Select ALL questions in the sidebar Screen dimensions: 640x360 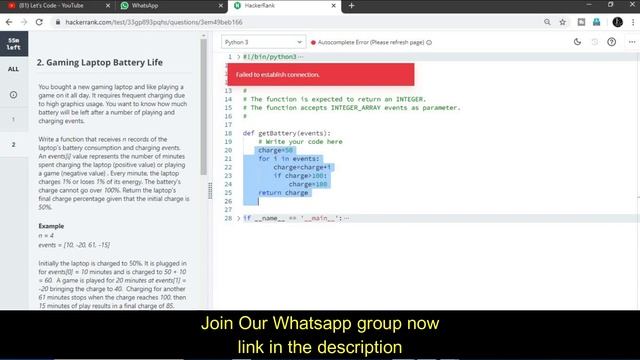click(13, 69)
